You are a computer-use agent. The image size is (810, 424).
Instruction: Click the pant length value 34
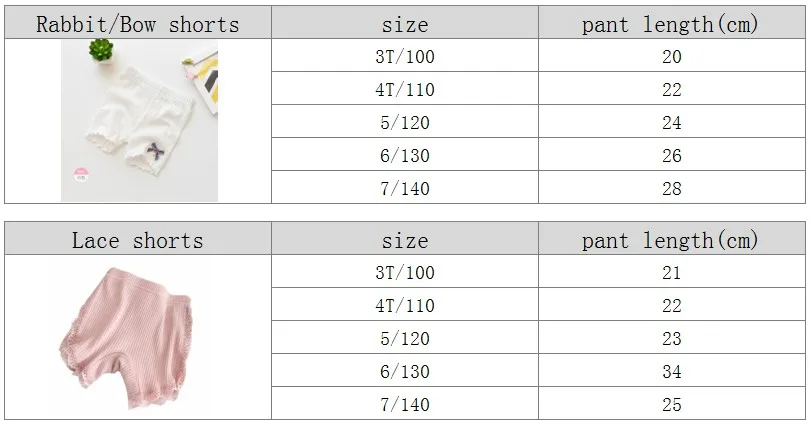(x=672, y=371)
